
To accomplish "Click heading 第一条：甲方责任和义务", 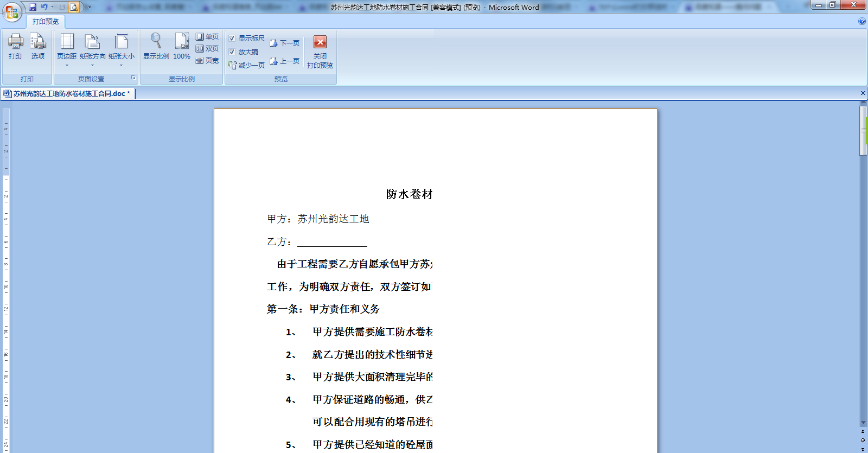I will [x=323, y=309].
